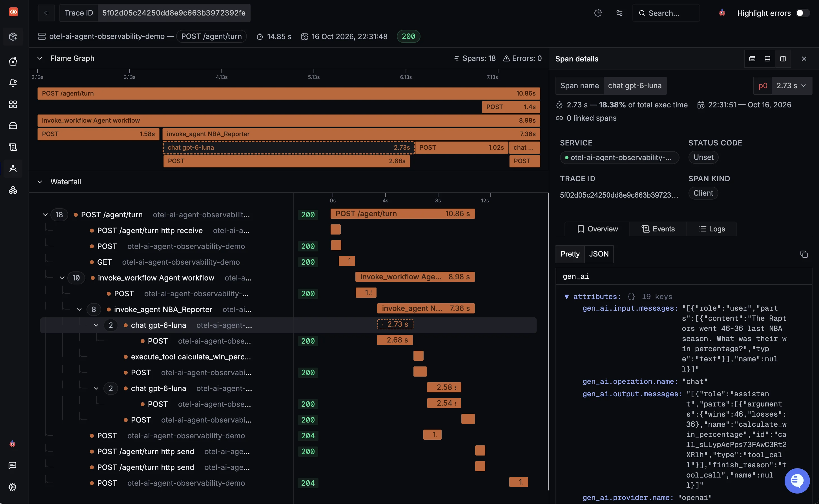Select the GET otel-ai-agent-observability-demo row
819x504 pixels.
click(288, 262)
